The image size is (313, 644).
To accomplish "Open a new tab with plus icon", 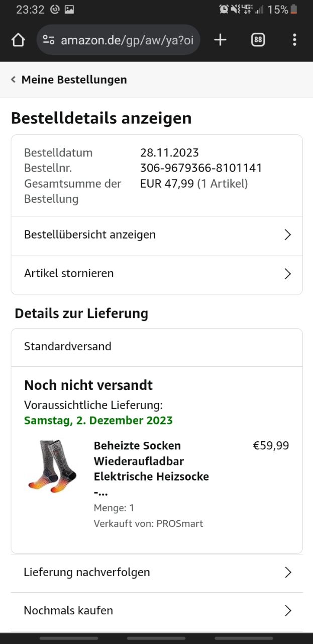I will pyautogui.click(x=220, y=40).
